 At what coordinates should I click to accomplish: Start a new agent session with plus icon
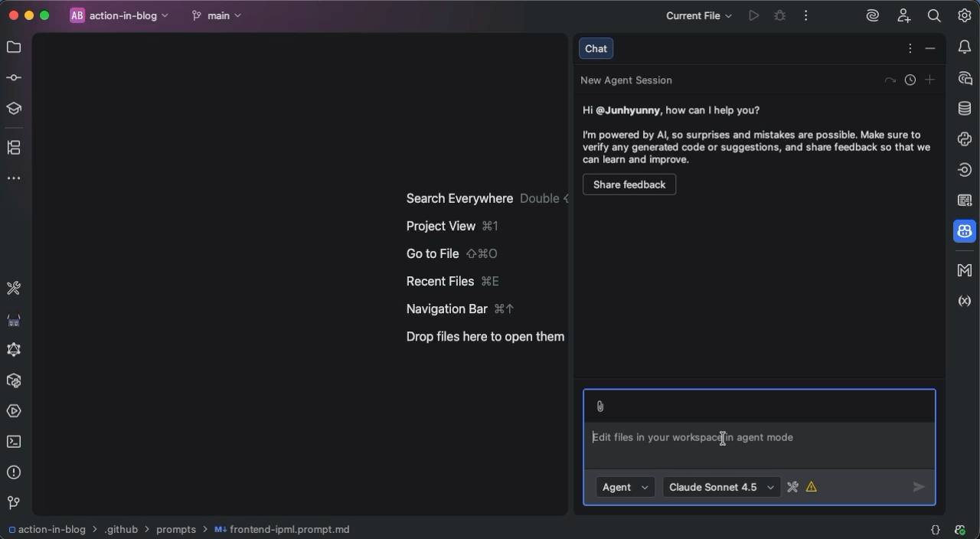point(929,80)
